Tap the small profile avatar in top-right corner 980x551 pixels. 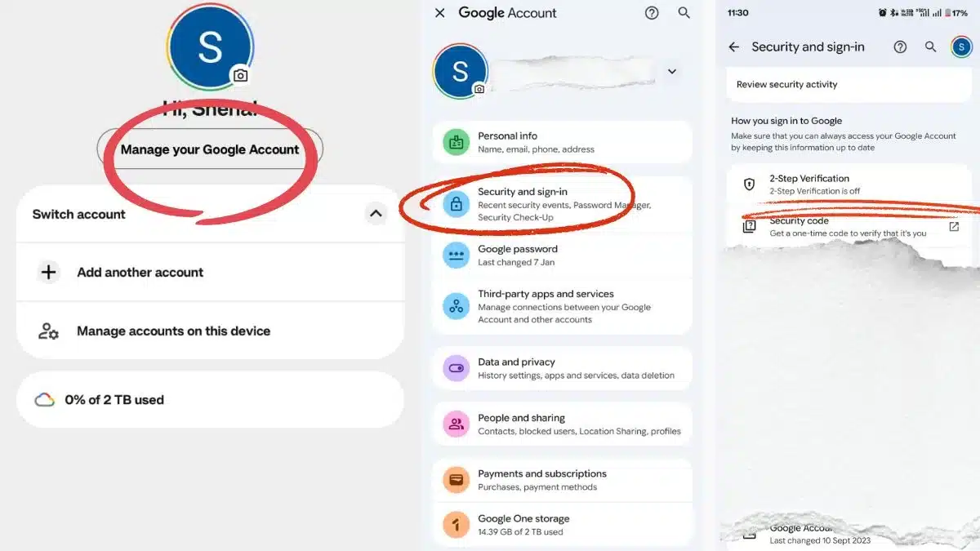click(x=961, y=47)
